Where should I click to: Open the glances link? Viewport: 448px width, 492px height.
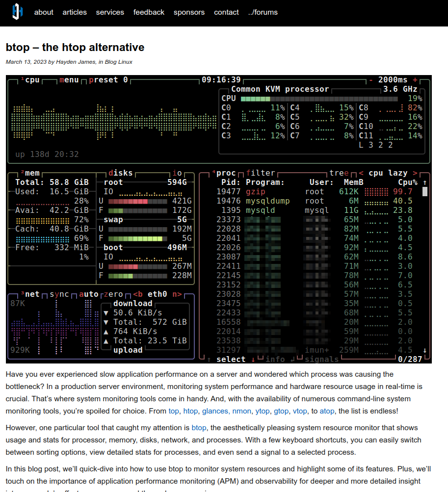[x=215, y=411]
